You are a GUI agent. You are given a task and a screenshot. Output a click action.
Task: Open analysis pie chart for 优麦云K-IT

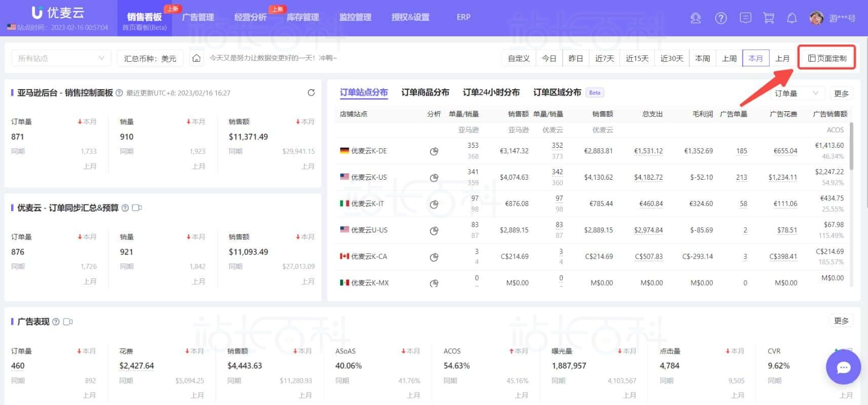coord(434,204)
